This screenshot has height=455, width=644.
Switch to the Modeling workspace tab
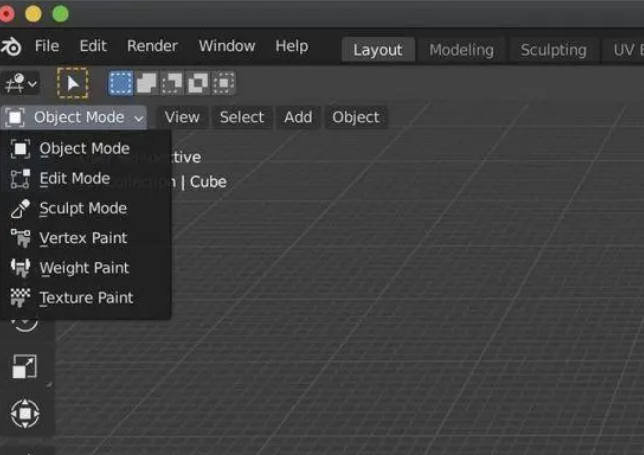(x=461, y=50)
